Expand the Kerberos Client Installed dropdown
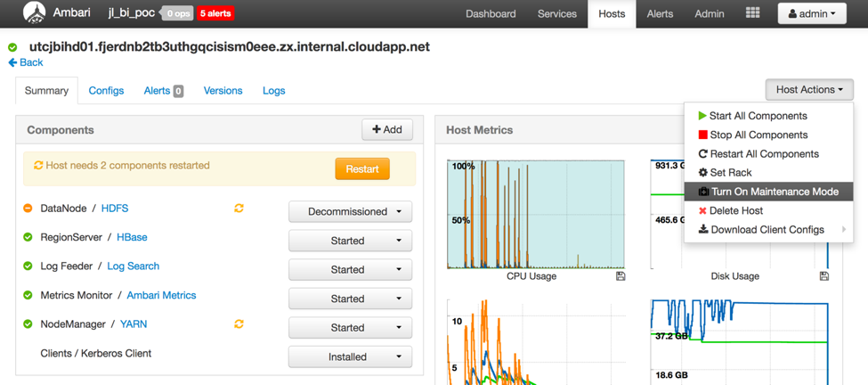Screen dimensions: 868x385 [x=350, y=356]
